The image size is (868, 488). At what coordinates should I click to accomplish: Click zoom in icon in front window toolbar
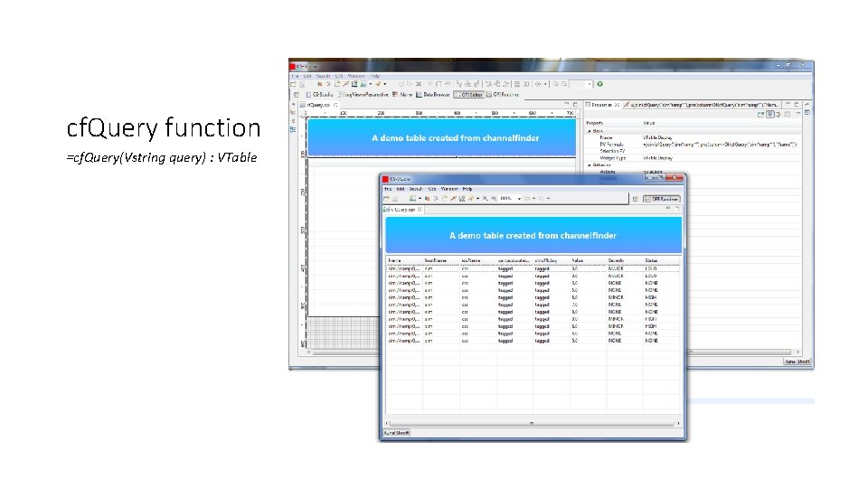point(485,198)
